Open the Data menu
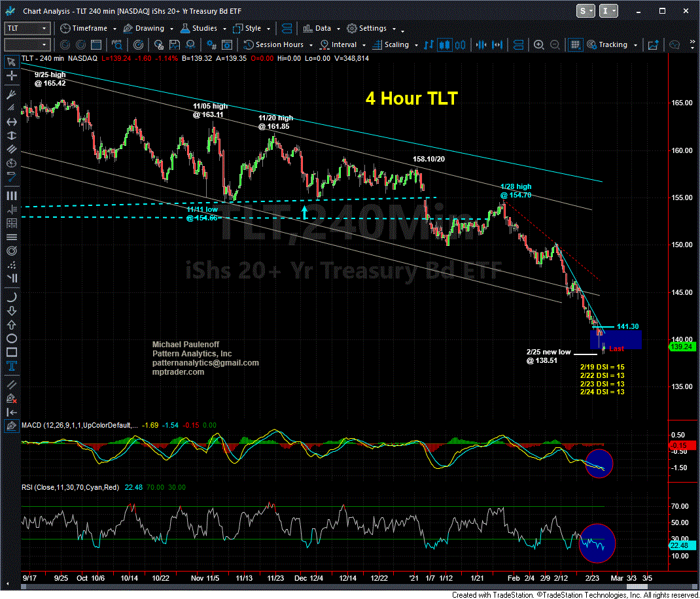This screenshot has width=700, height=599. (321, 29)
